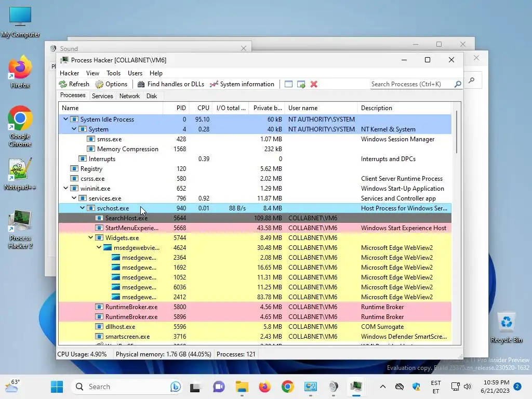The width and height of the screenshot is (532, 399).
Task: Open Find handles or DLLs
Action: click(171, 84)
